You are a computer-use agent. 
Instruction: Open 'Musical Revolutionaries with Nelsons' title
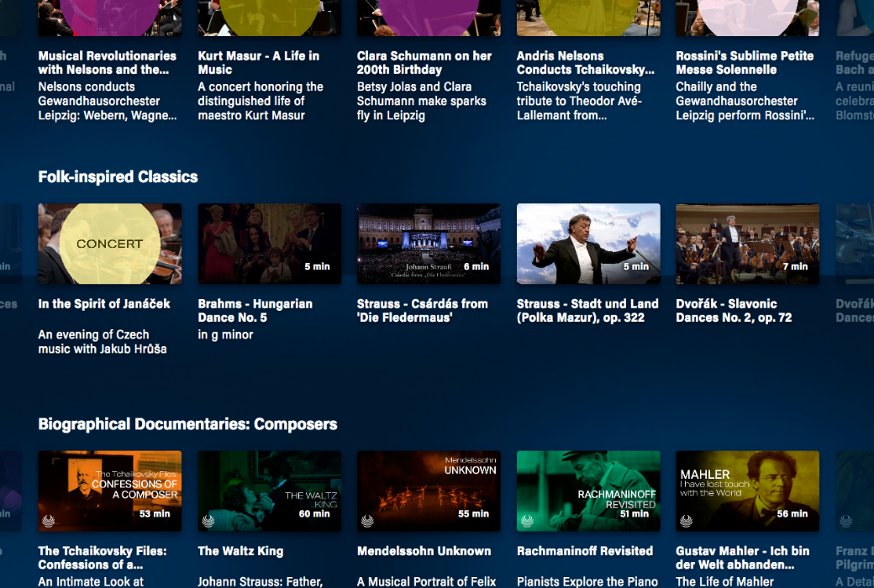(107, 62)
